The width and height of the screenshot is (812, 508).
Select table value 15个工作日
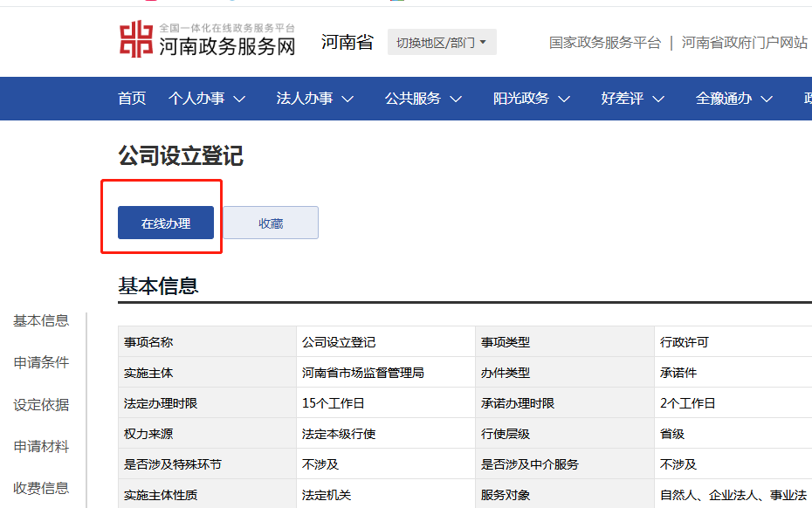(x=333, y=403)
